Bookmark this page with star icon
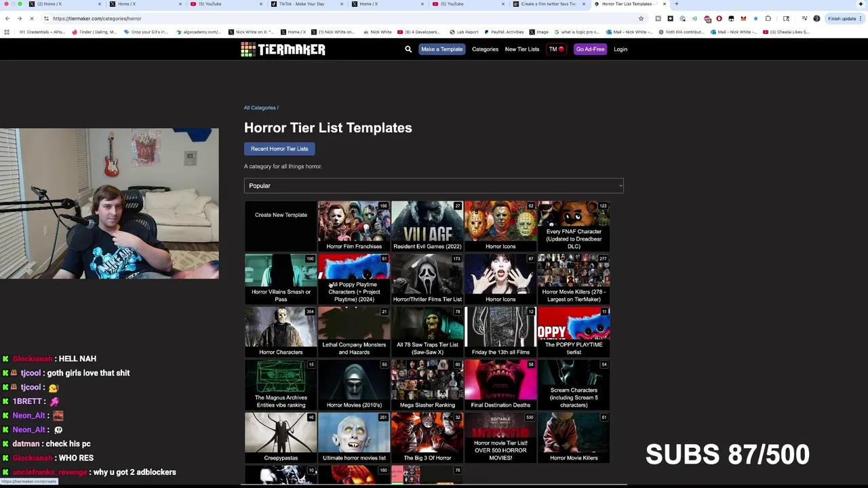The height and width of the screenshot is (488, 868). point(641,18)
